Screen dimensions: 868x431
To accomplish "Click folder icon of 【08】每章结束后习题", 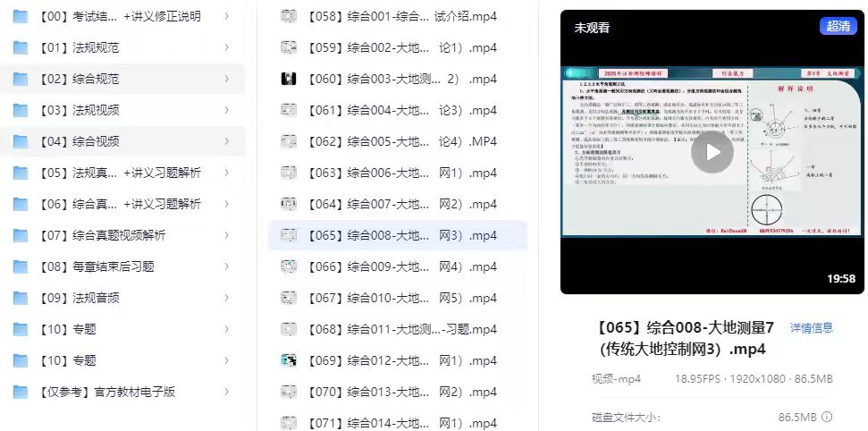I will click(x=21, y=266).
